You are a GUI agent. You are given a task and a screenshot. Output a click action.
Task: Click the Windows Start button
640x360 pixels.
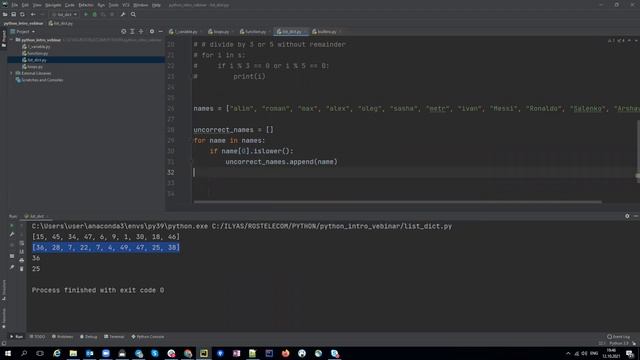tap(8, 353)
